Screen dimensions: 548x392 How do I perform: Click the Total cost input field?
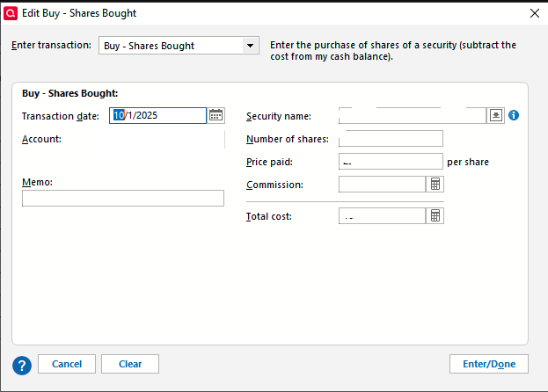point(382,215)
